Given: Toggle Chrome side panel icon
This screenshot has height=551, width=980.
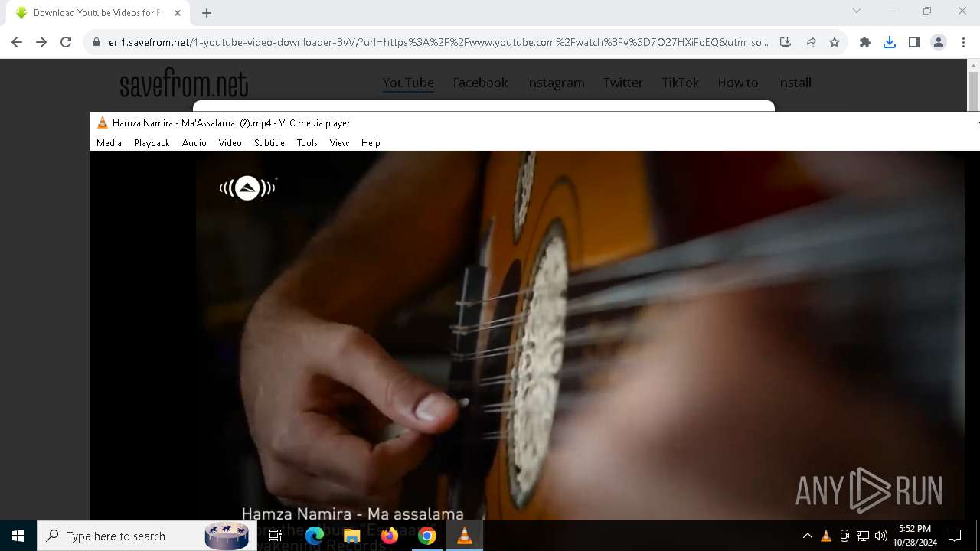Looking at the screenshot, I should tap(914, 42).
